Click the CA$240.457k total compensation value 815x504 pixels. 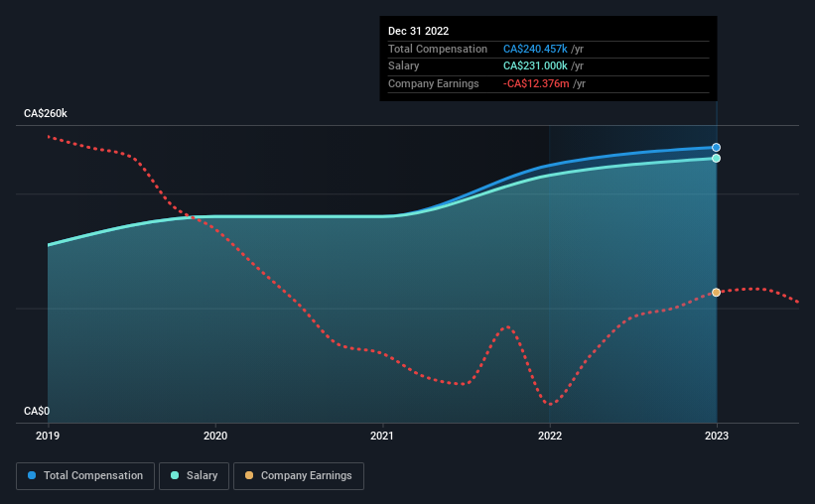click(x=535, y=49)
